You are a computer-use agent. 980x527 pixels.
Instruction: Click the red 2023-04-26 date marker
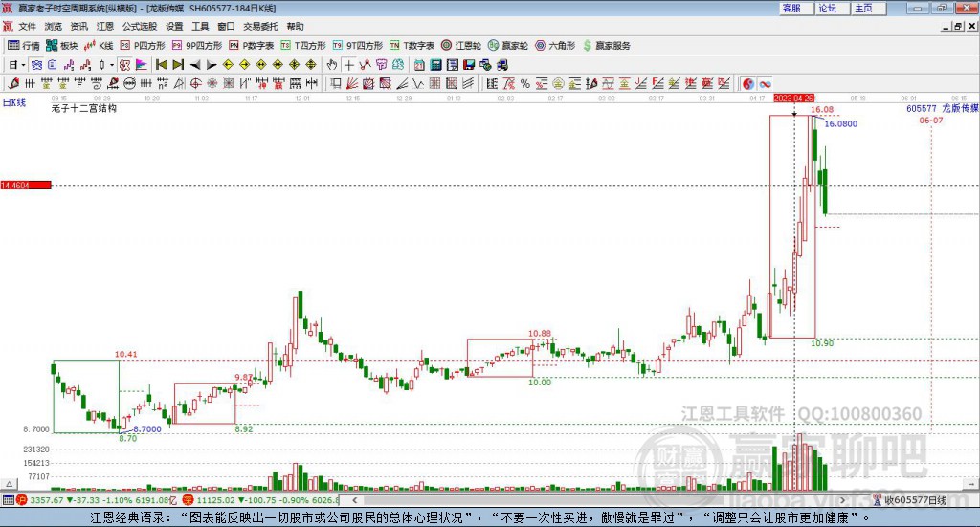pyautogui.click(x=793, y=98)
